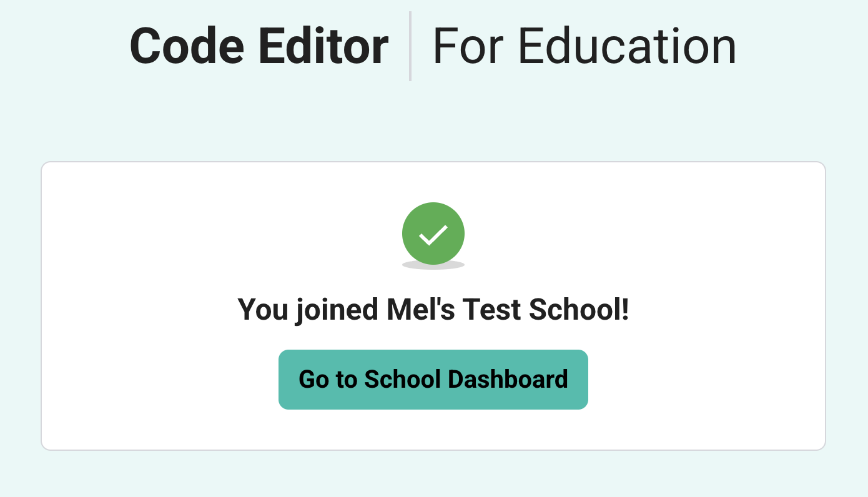The width and height of the screenshot is (868, 497).
Task: Click the word "Editor" in the title
Action: pyautogui.click(x=323, y=47)
